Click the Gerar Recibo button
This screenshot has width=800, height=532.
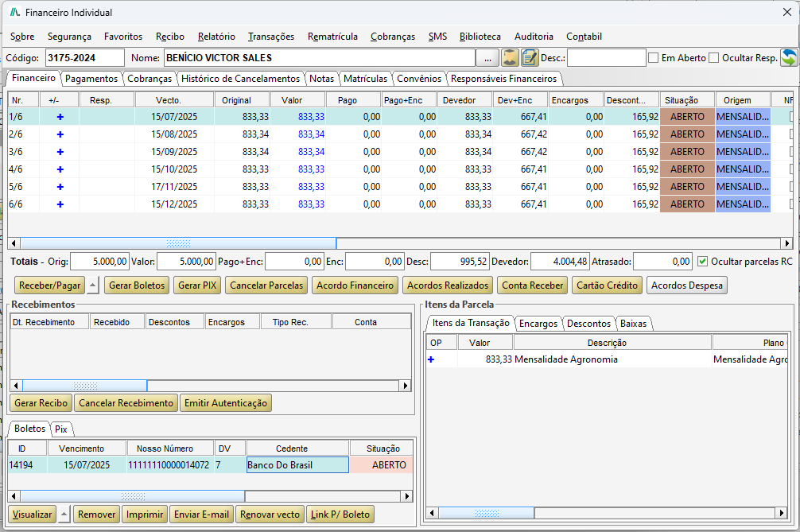(41, 403)
